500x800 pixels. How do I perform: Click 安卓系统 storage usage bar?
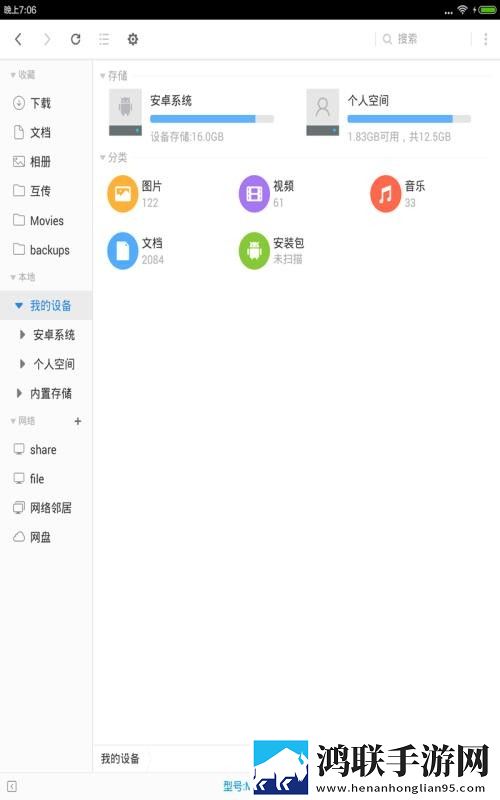point(212,119)
